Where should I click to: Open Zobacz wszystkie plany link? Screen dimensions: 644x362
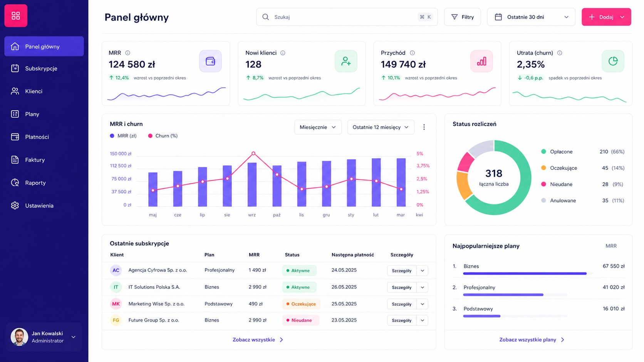point(532,340)
